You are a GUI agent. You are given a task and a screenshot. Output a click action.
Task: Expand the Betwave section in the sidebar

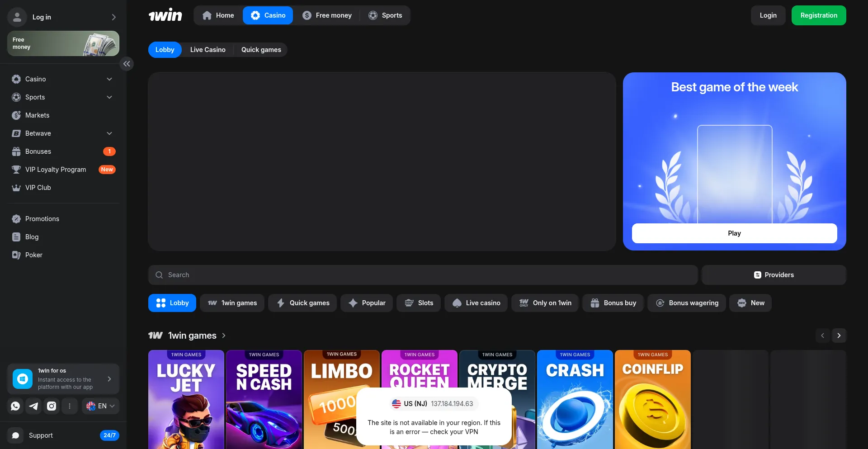(x=109, y=133)
